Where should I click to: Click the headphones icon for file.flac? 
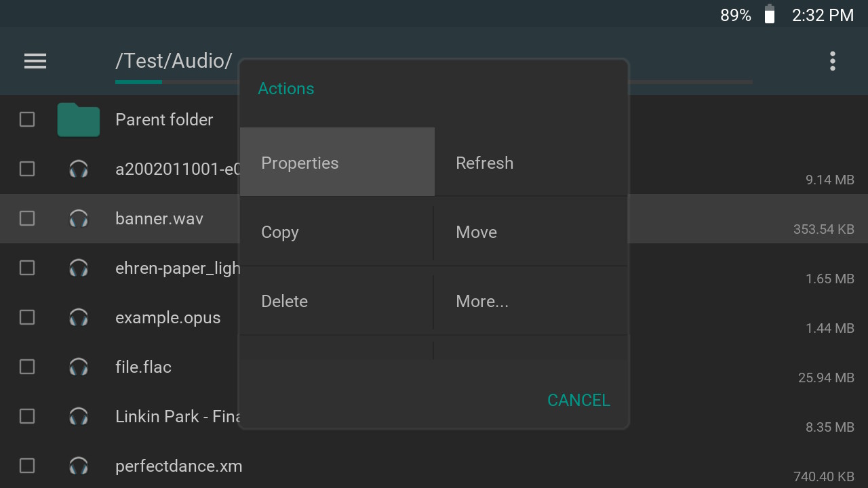coord(79,367)
